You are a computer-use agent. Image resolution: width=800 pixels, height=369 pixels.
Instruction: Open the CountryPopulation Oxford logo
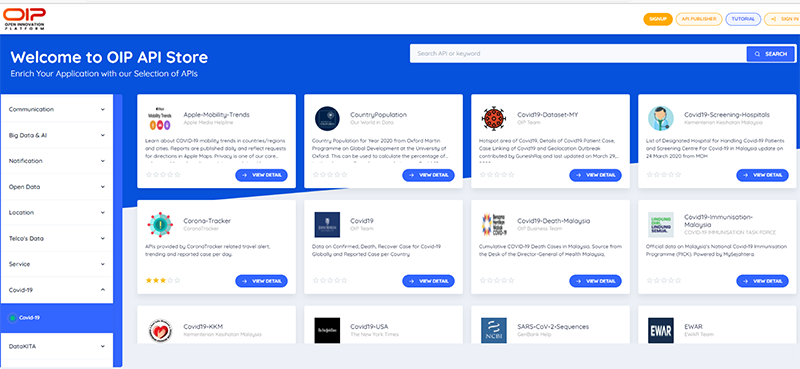[327, 119]
